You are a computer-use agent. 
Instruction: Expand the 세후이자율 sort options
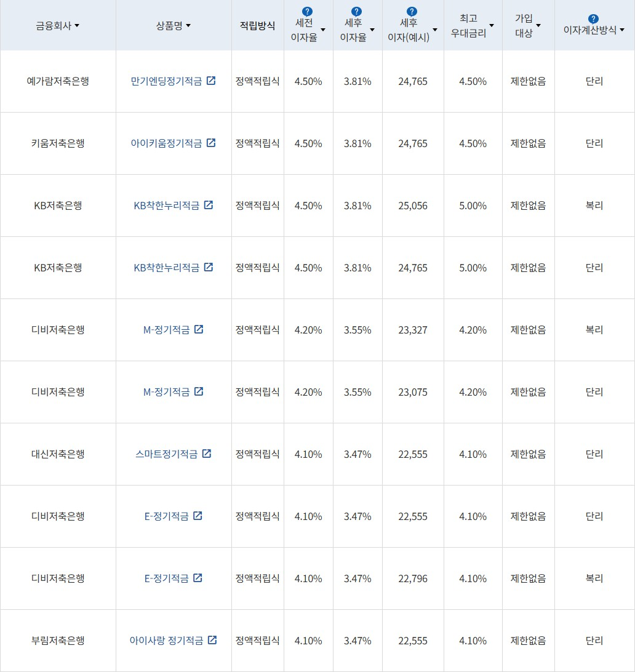tap(372, 30)
